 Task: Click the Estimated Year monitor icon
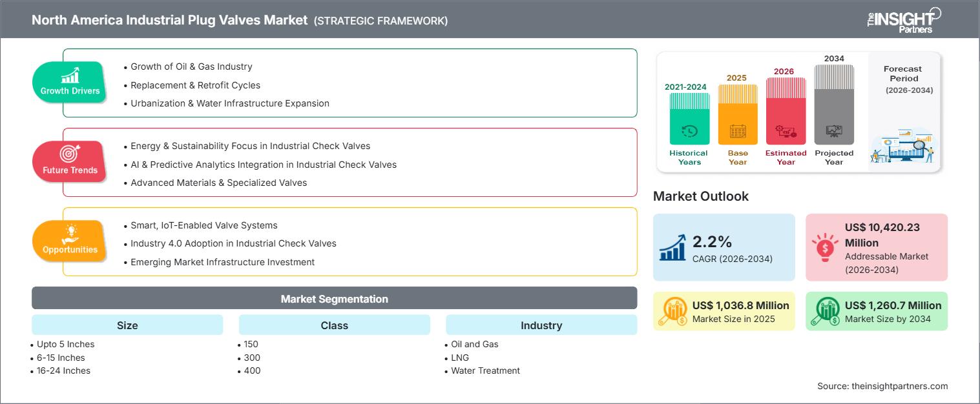(x=786, y=132)
